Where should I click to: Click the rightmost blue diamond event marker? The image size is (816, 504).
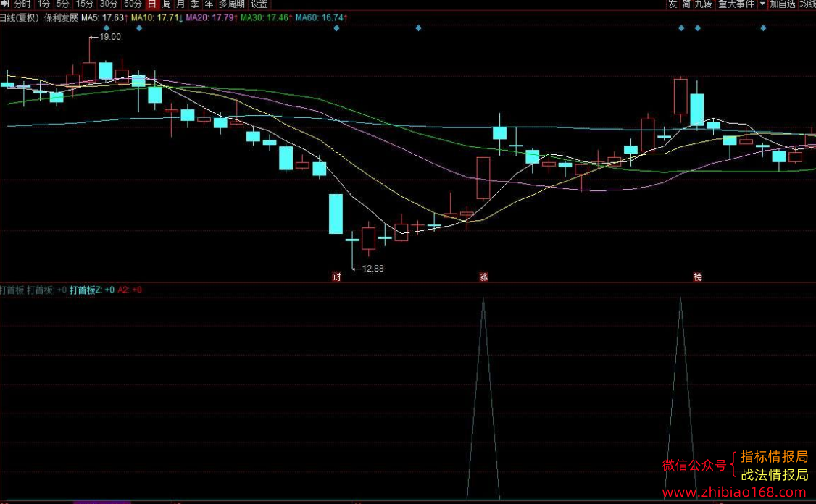763,28
